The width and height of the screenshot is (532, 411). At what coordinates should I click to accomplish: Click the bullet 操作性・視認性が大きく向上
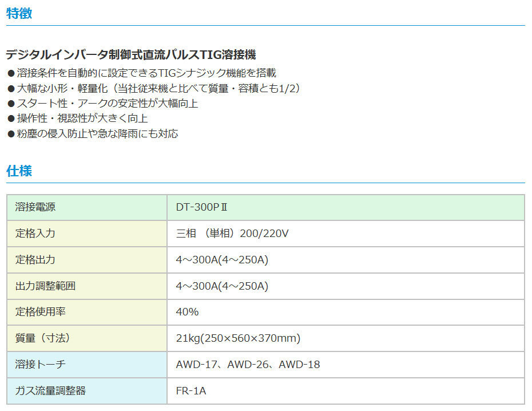77,118
